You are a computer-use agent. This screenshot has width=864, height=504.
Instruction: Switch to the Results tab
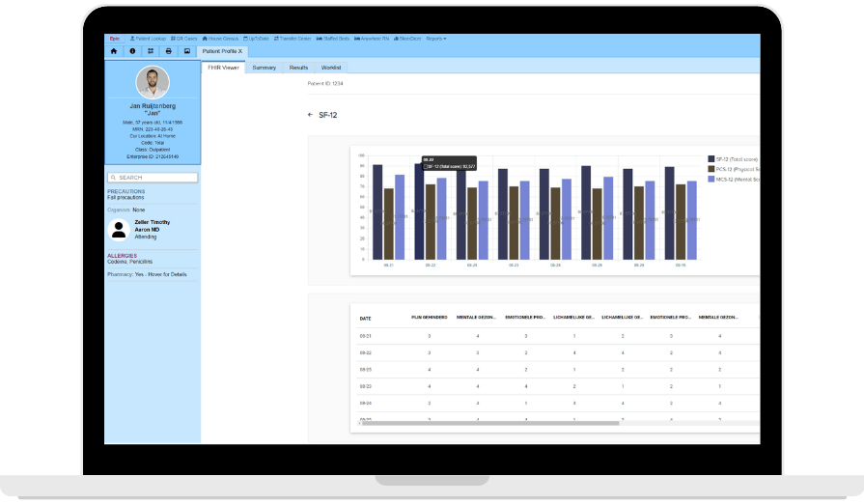coord(299,68)
